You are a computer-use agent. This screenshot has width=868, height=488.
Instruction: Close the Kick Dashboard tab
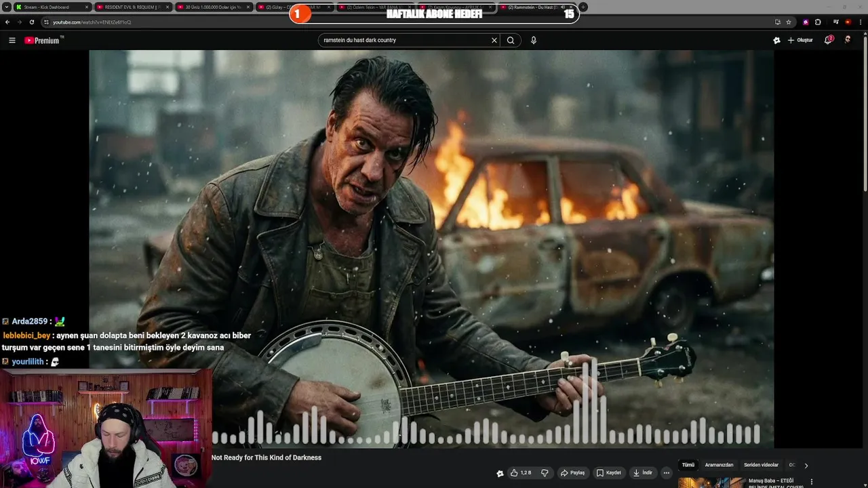click(x=87, y=7)
